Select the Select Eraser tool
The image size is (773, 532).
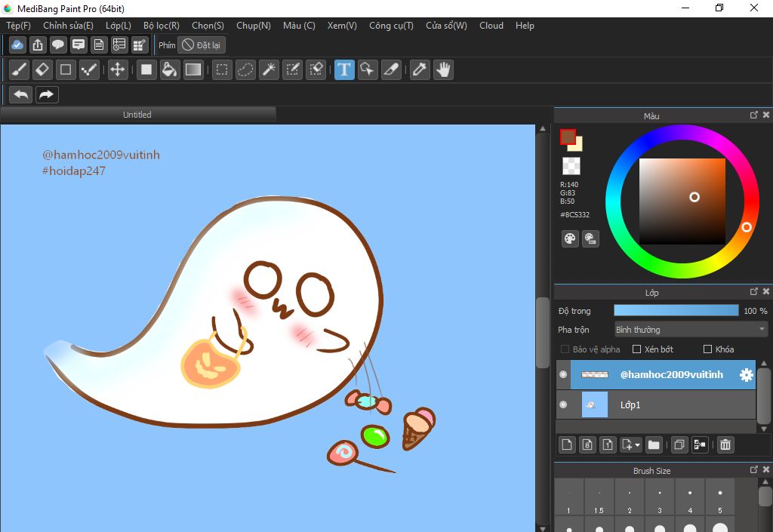tap(316, 69)
